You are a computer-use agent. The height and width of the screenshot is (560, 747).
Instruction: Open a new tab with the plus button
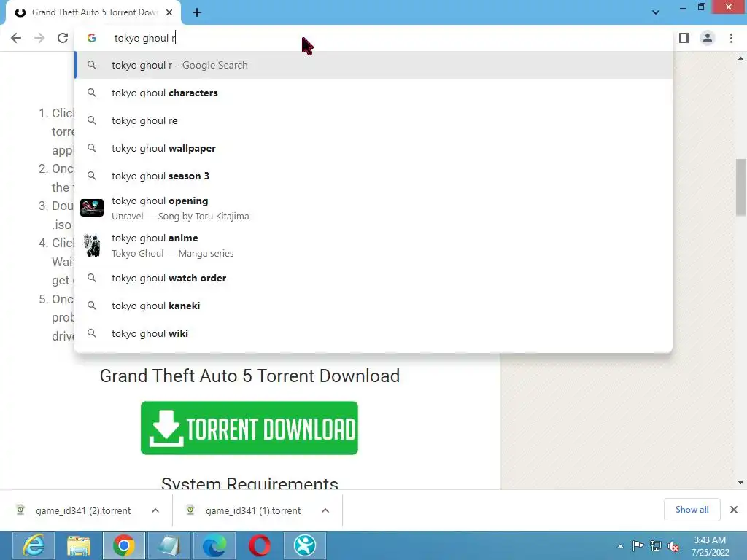click(197, 13)
